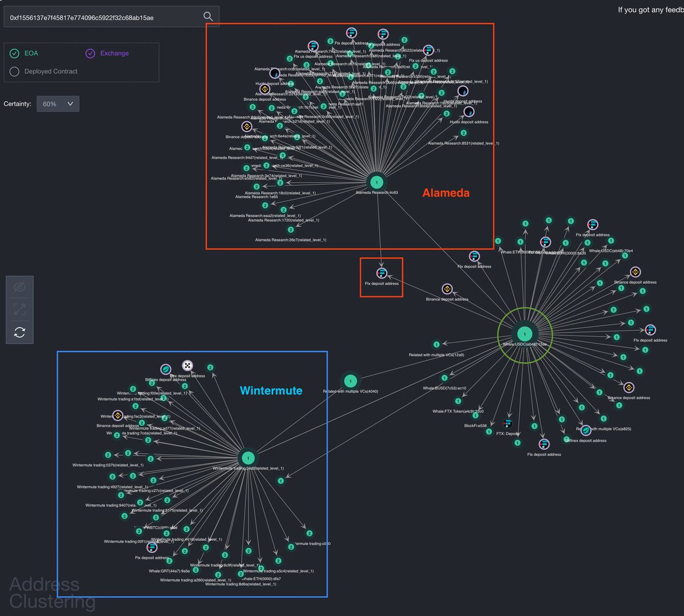
Task: Click the Related with multiple VCs(4040) node
Action: (x=350, y=381)
